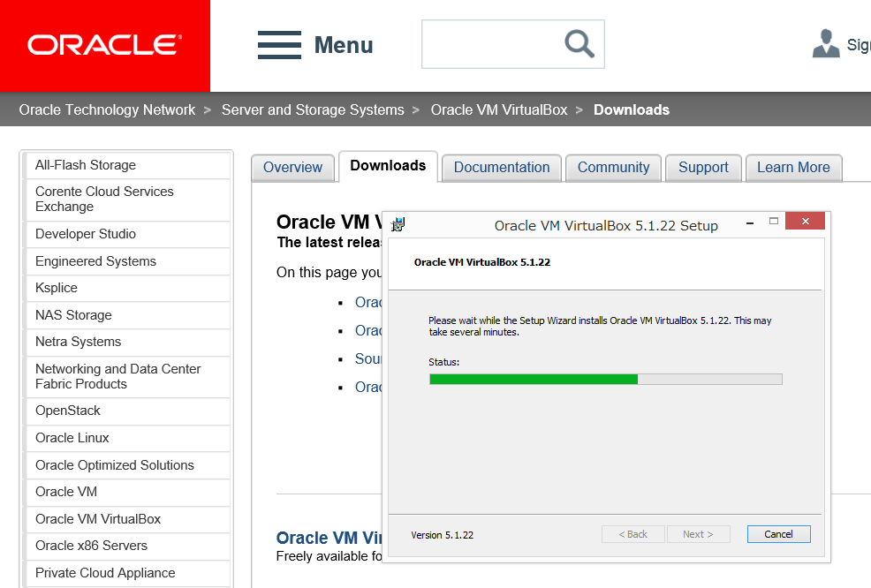Open Developer Studio sidebar link
The image size is (871, 588).
pos(127,234)
